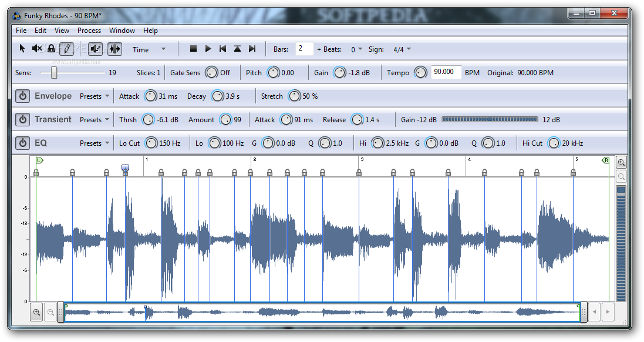
Task: Click the go-to-marker transport icon
Action: click(x=237, y=49)
